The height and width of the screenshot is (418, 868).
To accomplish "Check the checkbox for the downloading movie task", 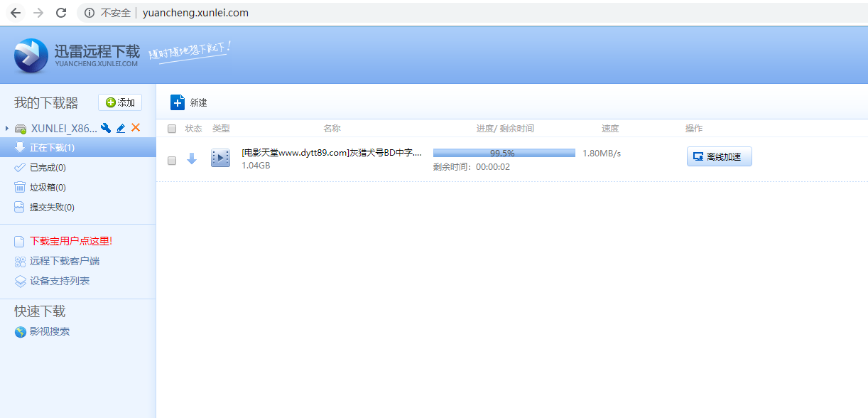I will (x=171, y=161).
